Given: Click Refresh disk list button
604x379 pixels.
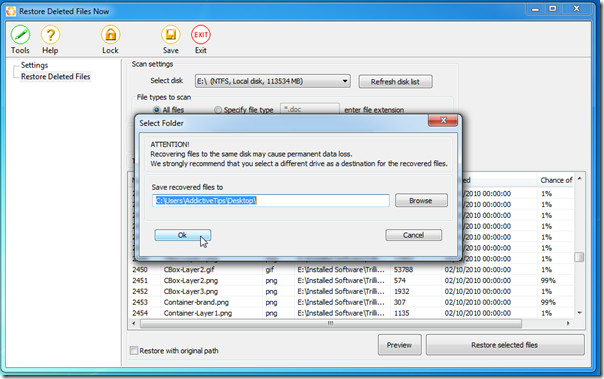Looking at the screenshot, I should (395, 82).
